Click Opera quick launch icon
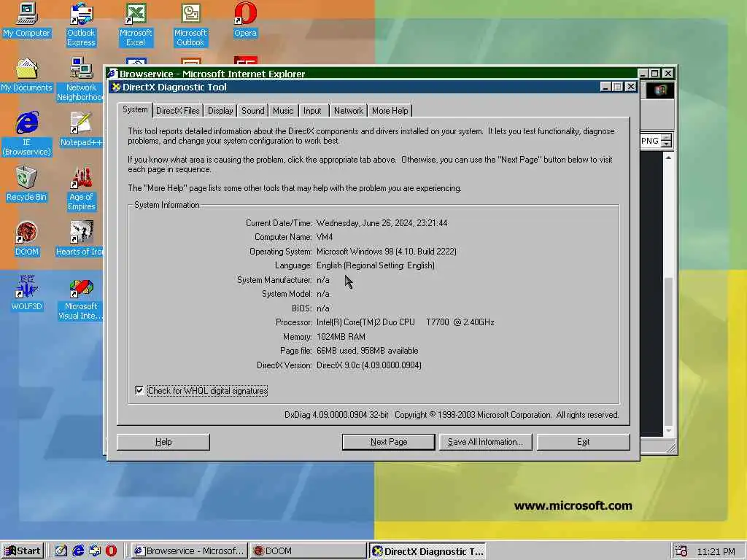Image resolution: width=747 pixels, height=560 pixels. point(111,551)
